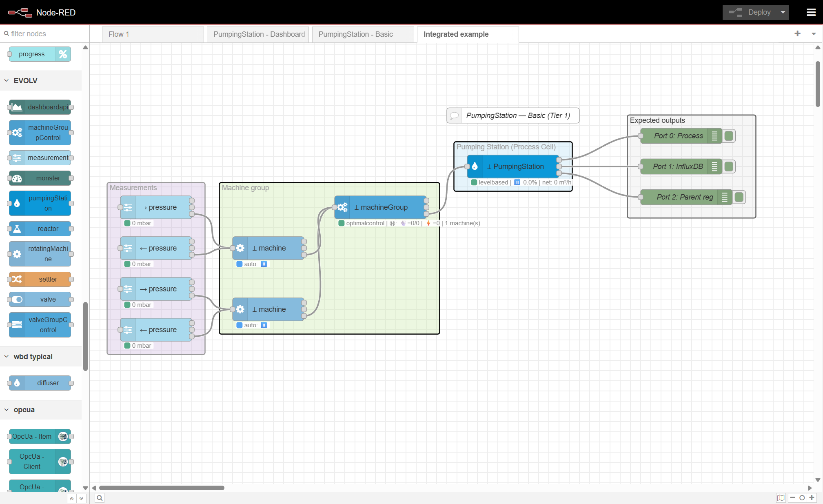Click the comment node PumpingStation — Basic (Tier 1)
Screen dimensions: 823x504
click(x=513, y=115)
